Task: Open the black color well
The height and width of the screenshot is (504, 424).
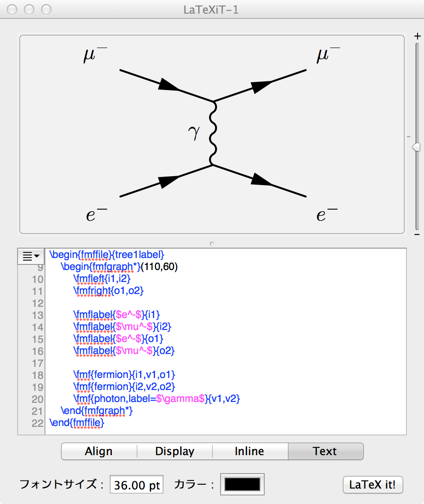Action: coord(242,484)
